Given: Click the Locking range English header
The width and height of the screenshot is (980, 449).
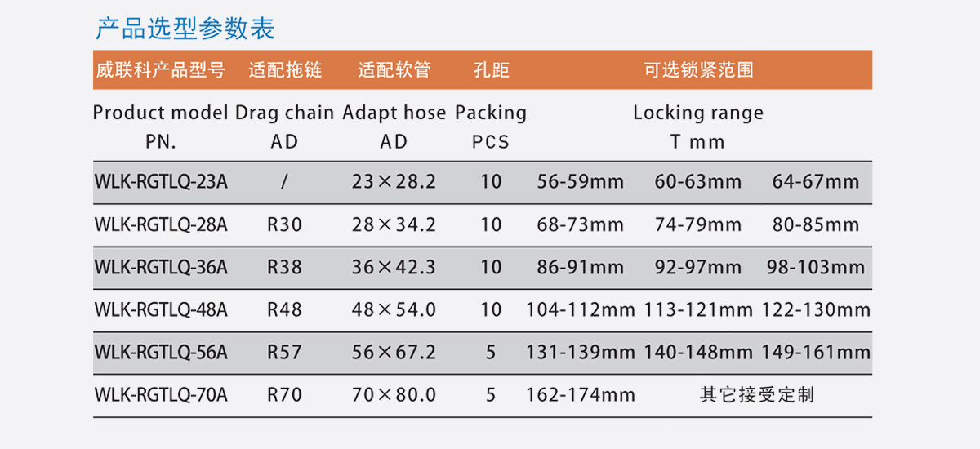Looking at the screenshot, I should point(698,113).
